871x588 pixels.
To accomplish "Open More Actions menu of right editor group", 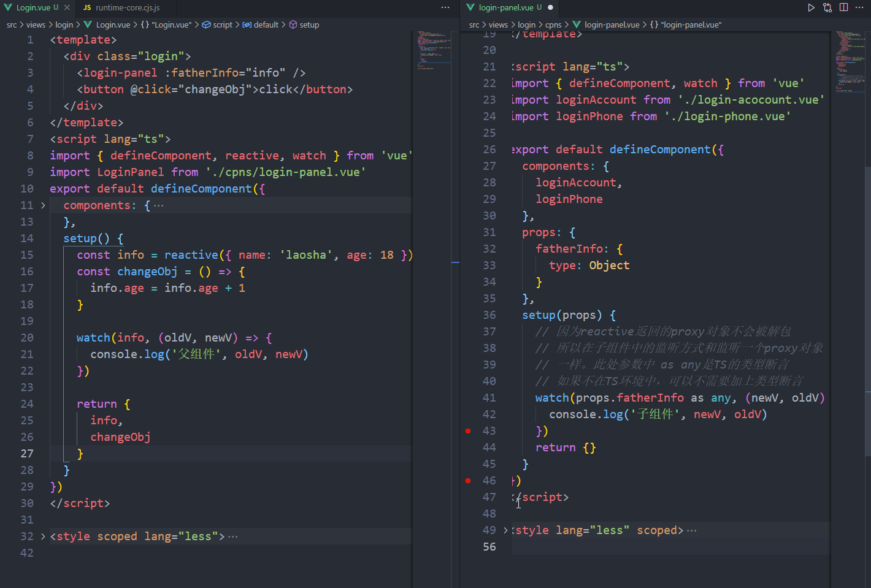I will 859,8.
